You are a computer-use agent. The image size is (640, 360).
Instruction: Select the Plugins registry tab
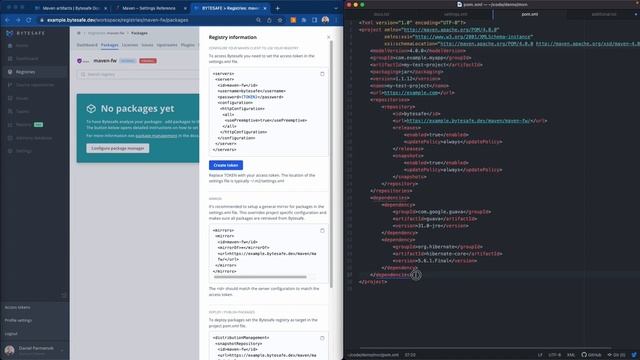coord(188,45)
